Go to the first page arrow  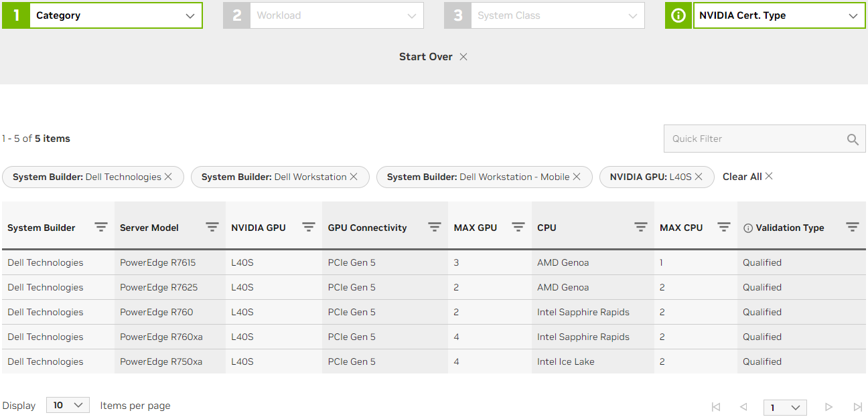[716, 407]
